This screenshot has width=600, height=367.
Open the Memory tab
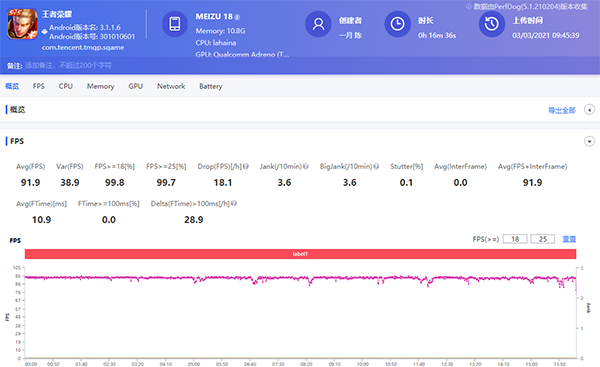click(x=100, y=86)
